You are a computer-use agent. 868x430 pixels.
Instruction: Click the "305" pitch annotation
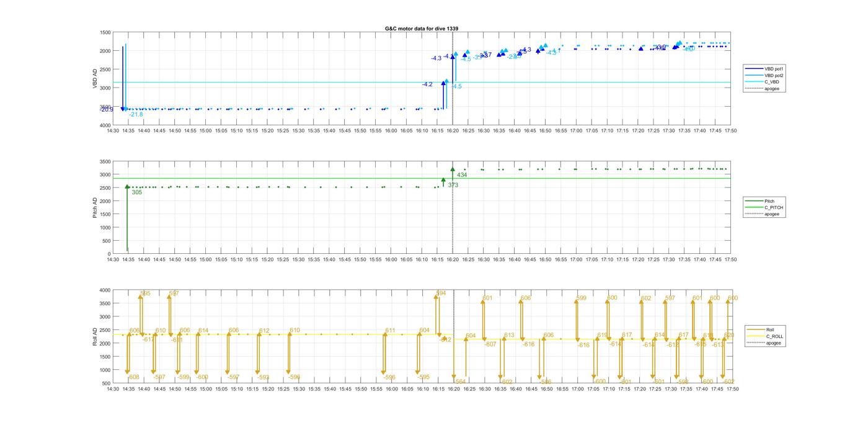coord(137,192)
